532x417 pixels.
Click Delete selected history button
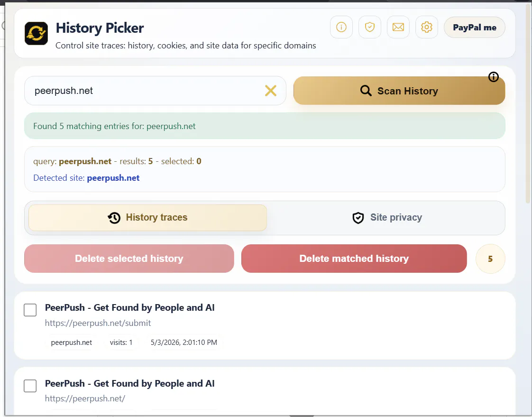coord(129,259)
